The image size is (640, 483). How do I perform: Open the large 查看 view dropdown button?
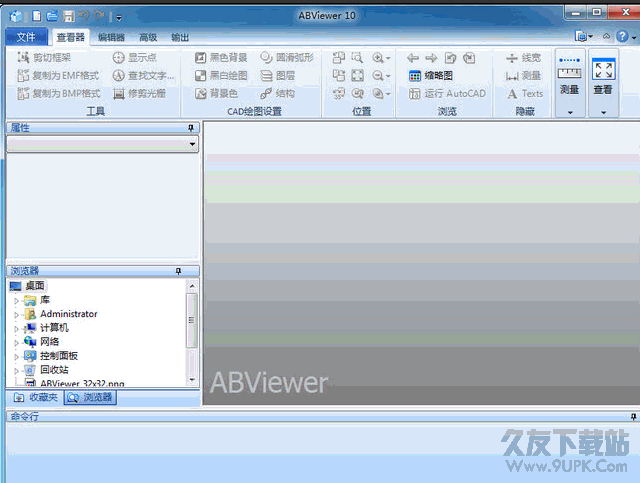tap(603, 83)
